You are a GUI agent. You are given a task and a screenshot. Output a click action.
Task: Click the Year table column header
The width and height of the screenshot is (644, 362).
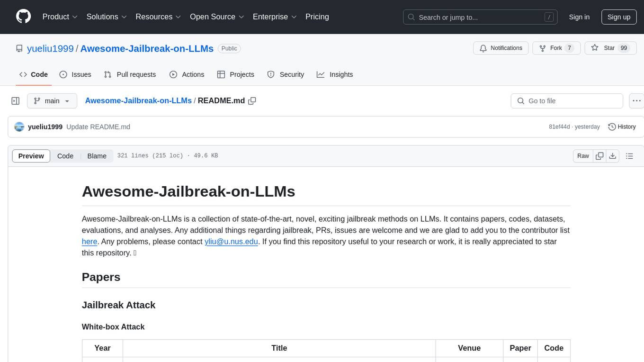[102, 348]
